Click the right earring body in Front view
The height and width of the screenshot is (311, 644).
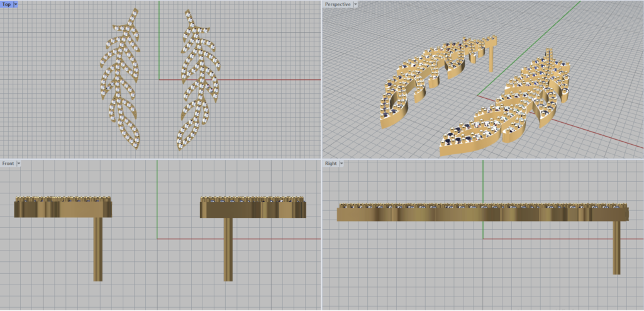click(x=252, y=208)
